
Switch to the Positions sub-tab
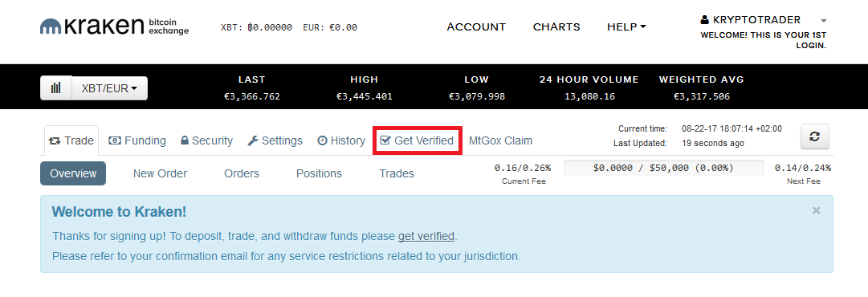tap(319, 173)
